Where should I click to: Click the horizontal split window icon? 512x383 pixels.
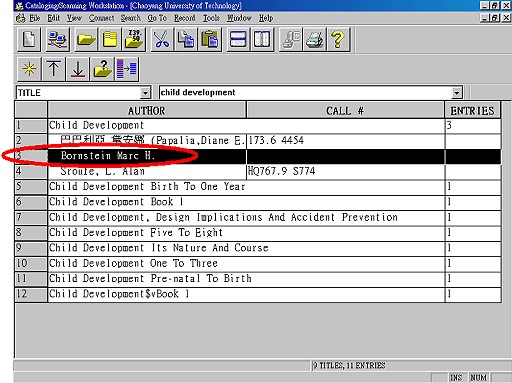coord(238,40)
